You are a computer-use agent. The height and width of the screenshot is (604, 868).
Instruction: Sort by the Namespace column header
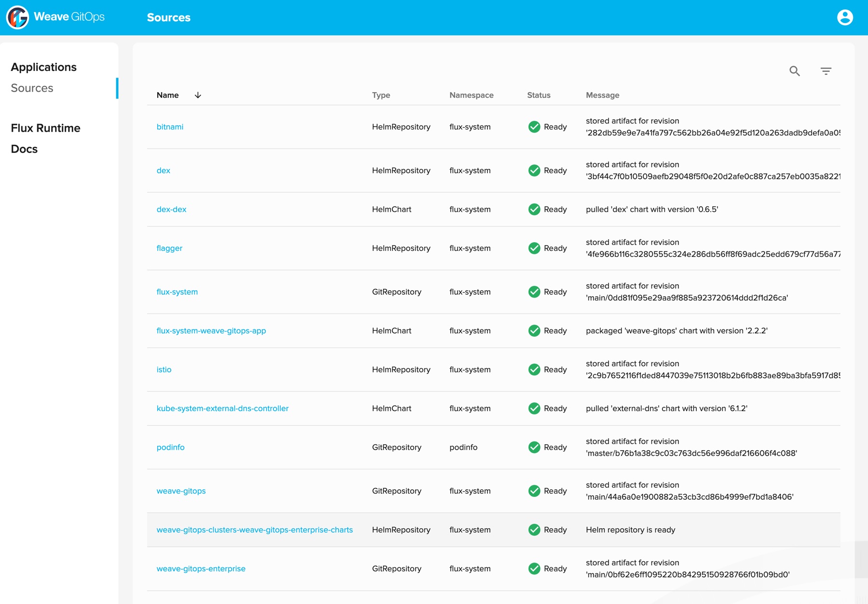click(x=471, y=95)
